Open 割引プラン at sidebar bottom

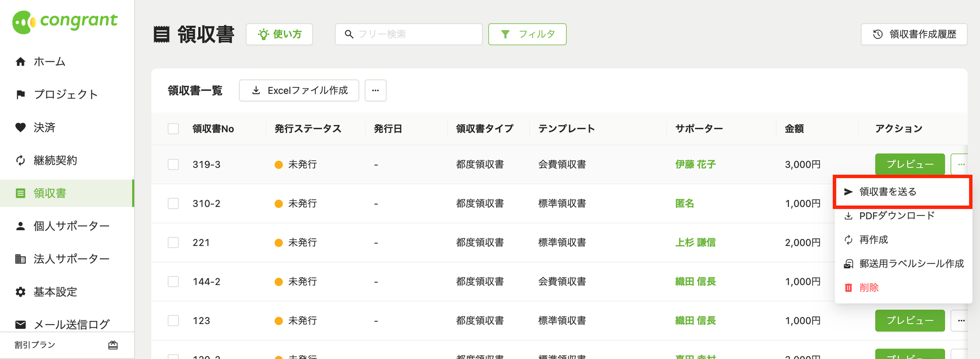point(67,345)
